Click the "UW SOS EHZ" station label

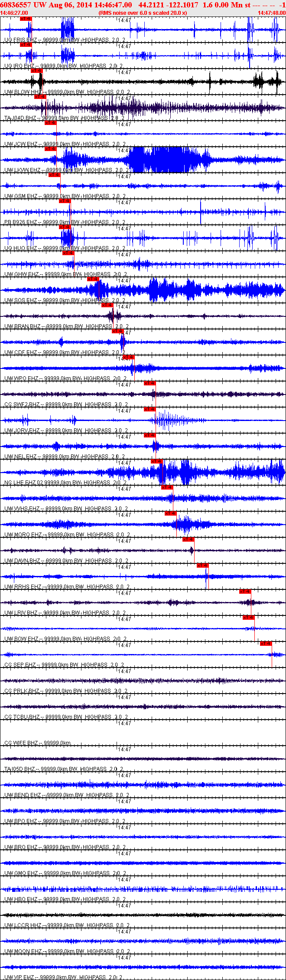click(x=21, y=300)
